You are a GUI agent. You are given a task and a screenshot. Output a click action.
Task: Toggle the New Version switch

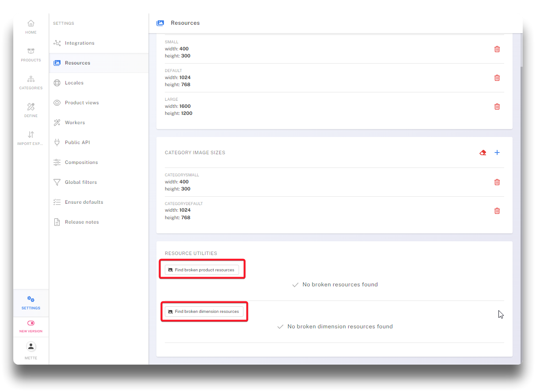[31, 323]
